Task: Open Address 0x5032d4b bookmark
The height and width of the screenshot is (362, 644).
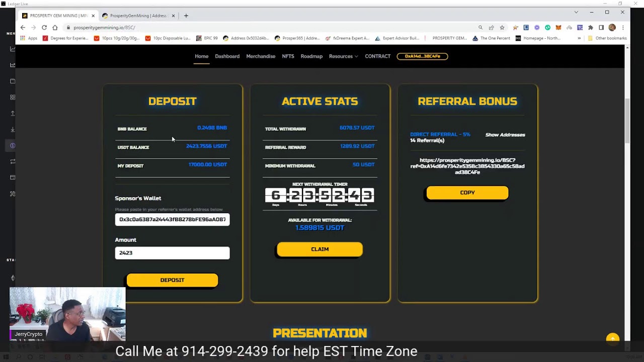Action: (x=246, y=38)
